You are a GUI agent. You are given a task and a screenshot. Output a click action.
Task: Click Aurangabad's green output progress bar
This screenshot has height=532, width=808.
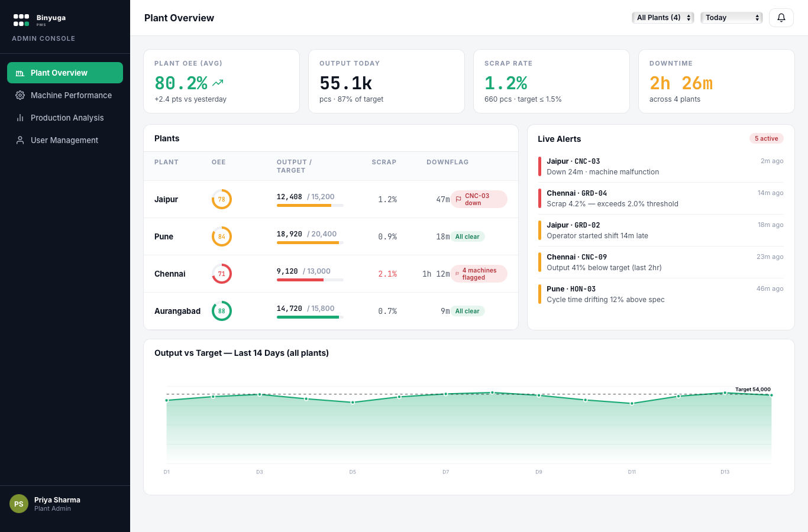(x=310, y=317)
